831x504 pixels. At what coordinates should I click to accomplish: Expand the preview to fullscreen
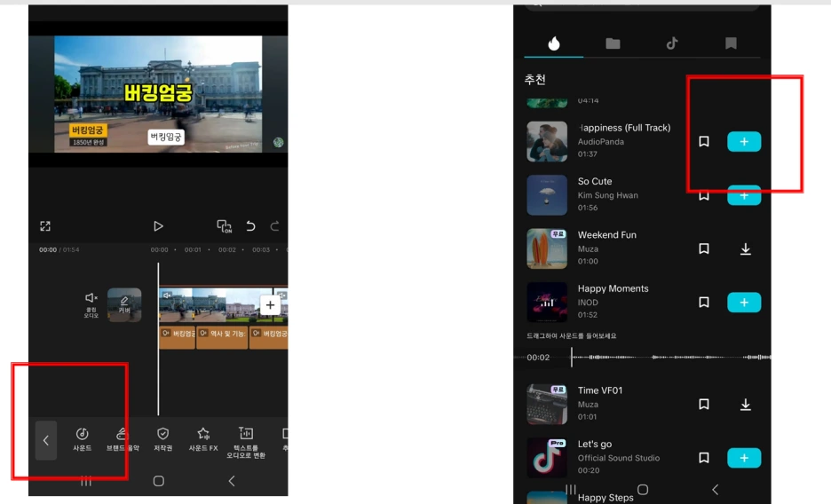click(x=45, y=226)
